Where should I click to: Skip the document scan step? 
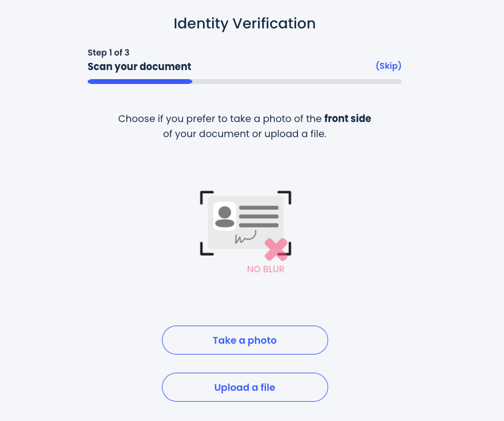389,66
